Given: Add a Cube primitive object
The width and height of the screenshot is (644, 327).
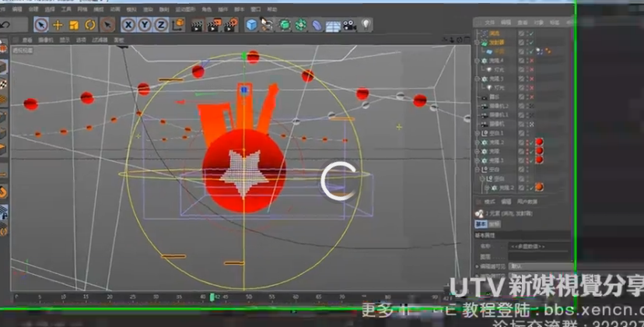Looking at the screenshot, I should click(252, 26).
